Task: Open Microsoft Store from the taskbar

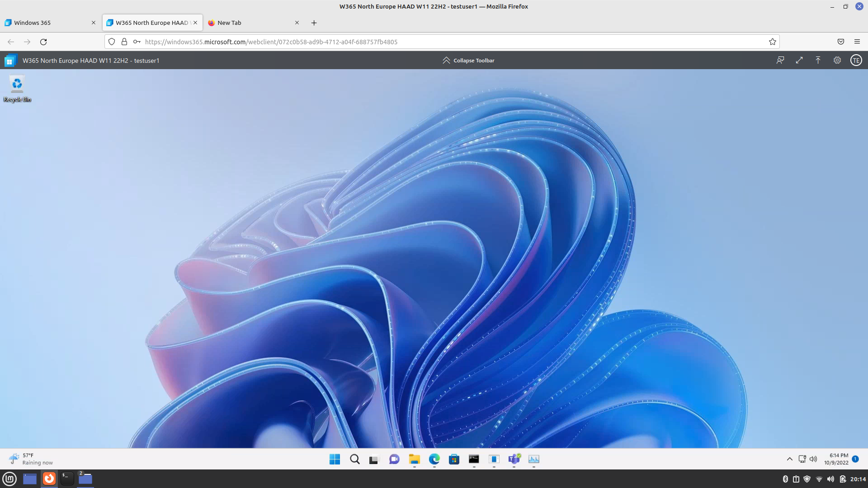Action: pyautogui.click(x=454, y=460)
